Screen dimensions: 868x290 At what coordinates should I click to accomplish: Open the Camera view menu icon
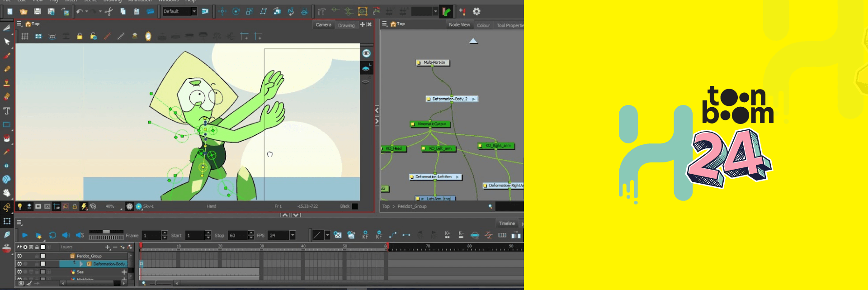(19, 24)
